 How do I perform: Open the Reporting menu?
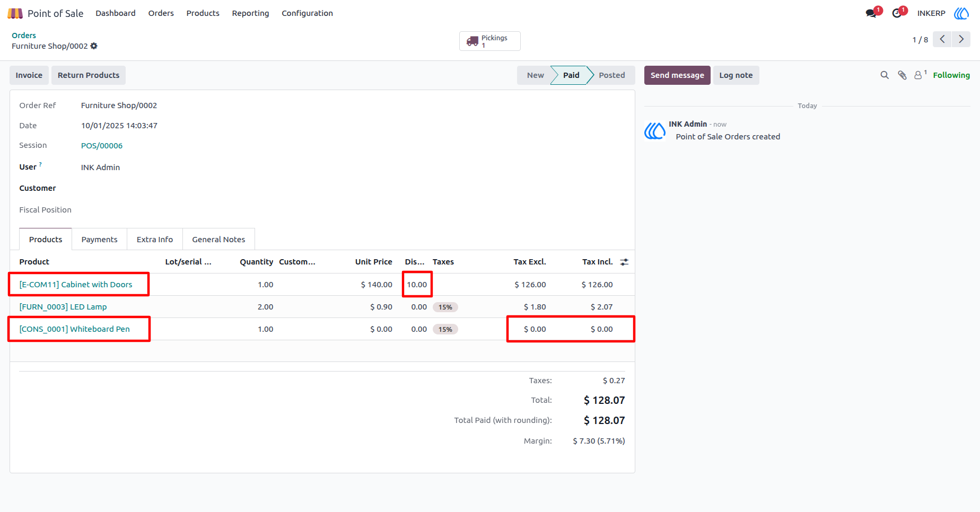250,13
